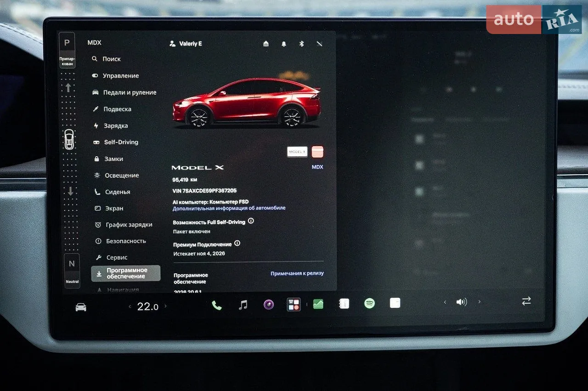Select Программное обеспечение menu item
Image resolution: width=588 pixels, height=391 pixels.
coord(126,273)
